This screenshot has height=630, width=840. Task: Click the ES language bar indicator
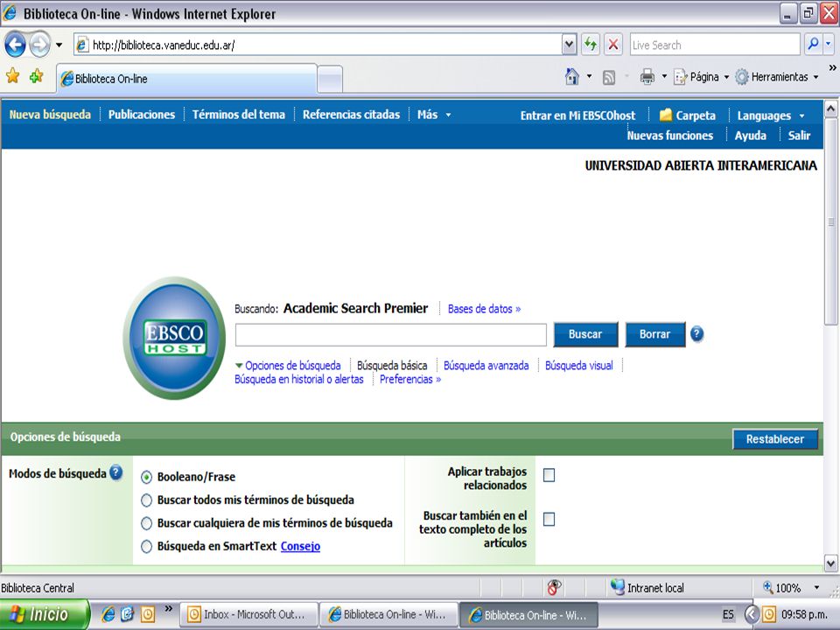(x=728, y=614)
